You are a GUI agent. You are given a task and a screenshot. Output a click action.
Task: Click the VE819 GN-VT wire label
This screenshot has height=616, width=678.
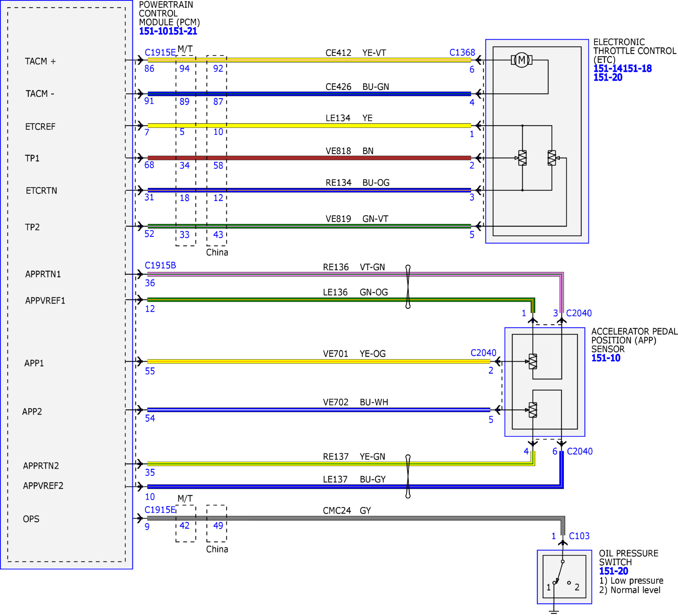357,219
